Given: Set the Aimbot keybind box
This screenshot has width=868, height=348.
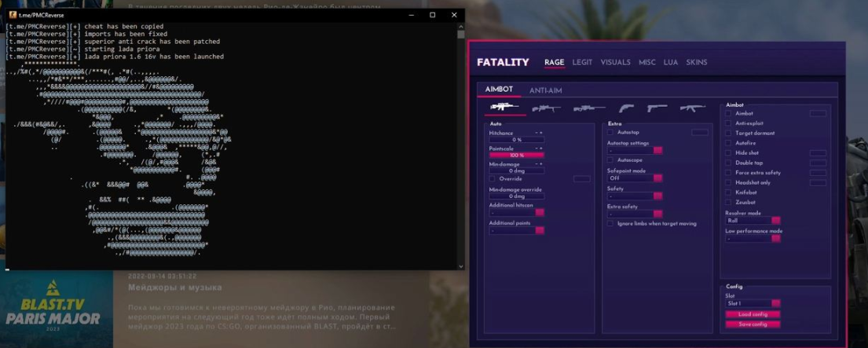Looking at the screenshot, I should (819, 113).
